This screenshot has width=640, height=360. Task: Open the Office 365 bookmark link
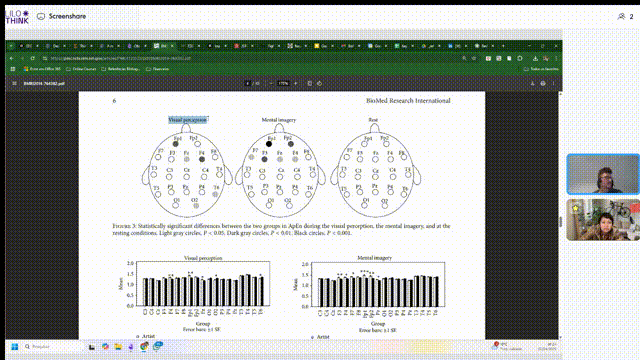click(x=42, y=69)
